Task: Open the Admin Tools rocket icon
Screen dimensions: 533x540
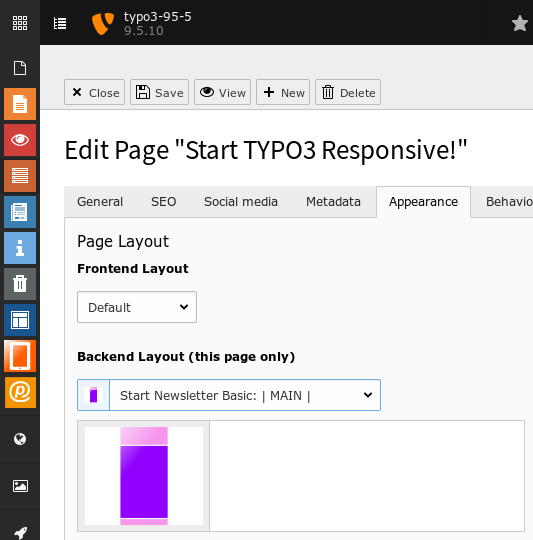Action: [20, 532]
